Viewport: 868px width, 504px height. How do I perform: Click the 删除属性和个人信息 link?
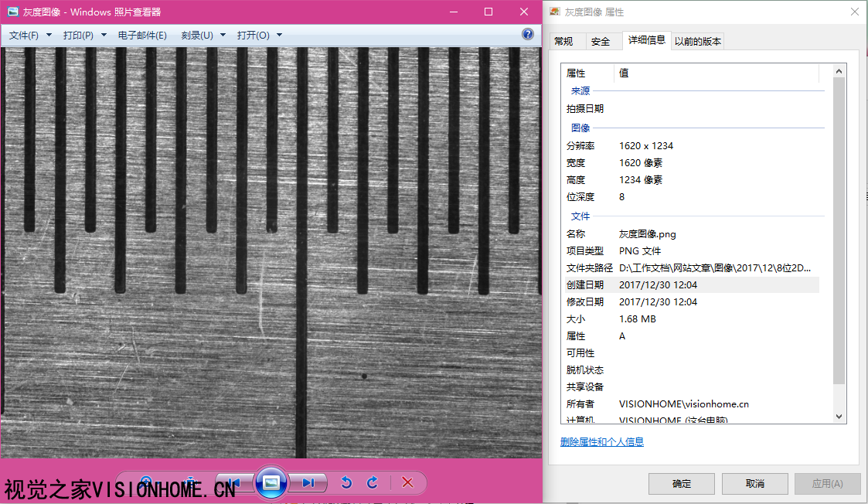[602, 442]
